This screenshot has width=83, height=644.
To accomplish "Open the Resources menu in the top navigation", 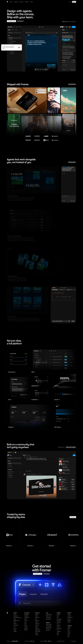I will (22, 2).
